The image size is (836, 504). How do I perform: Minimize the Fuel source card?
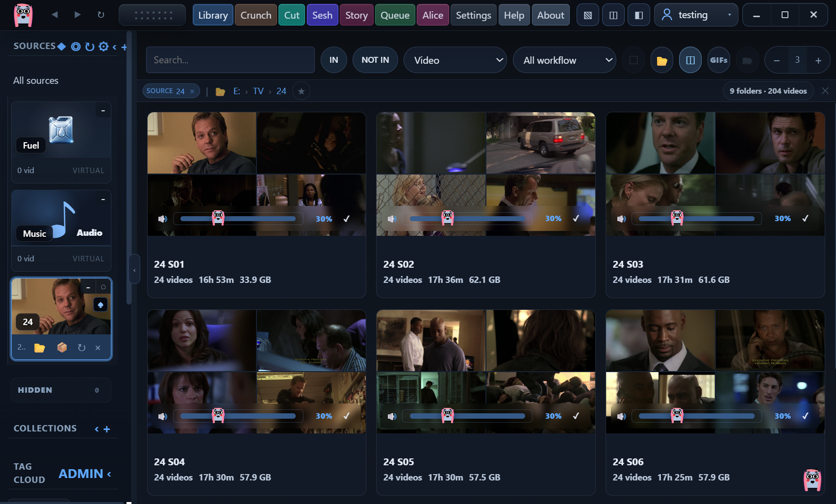click(103, 111)
